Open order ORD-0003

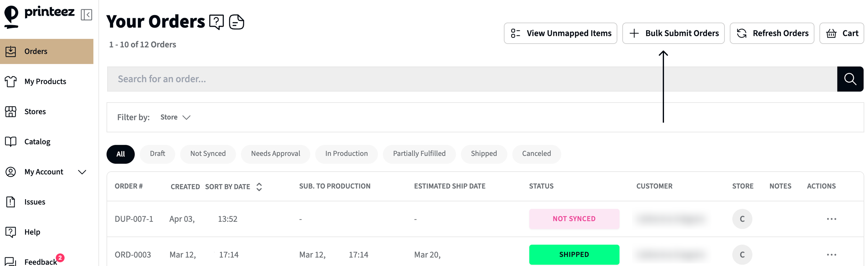point(133,254)
